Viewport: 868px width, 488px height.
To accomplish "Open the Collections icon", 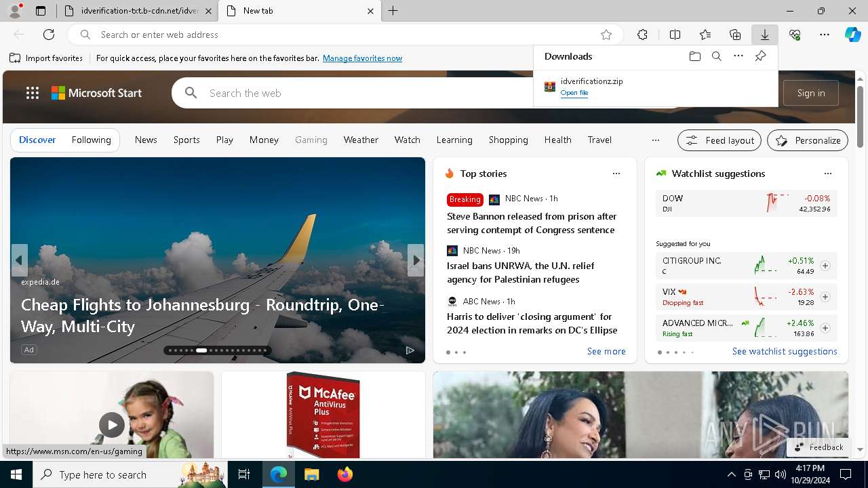I will point(735,35).
